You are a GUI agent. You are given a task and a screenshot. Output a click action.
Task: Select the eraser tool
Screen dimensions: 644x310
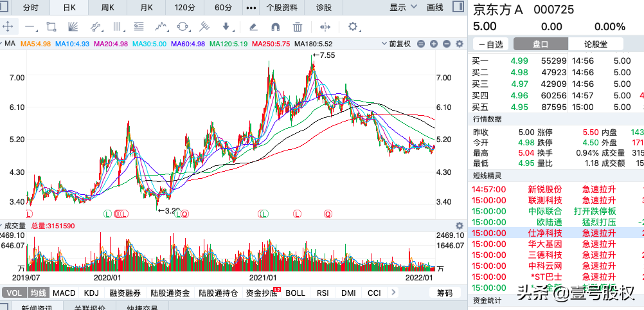[x=253, y=27]
